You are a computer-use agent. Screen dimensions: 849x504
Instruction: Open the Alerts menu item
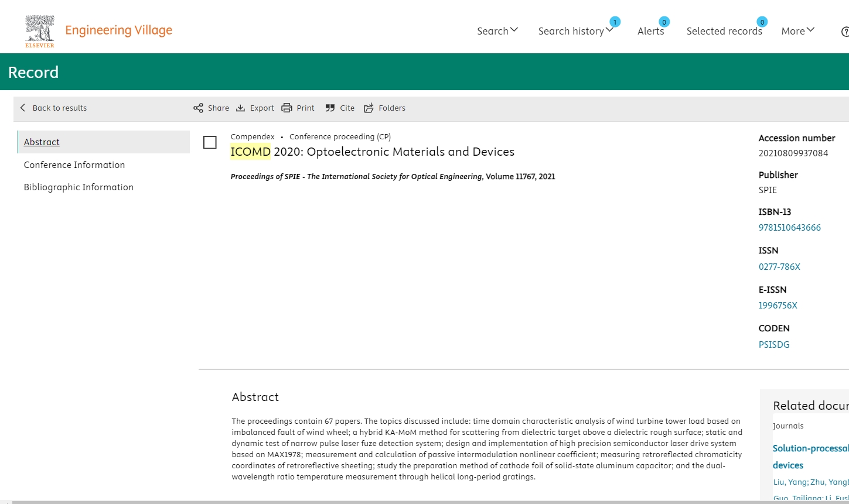[651, 31]
